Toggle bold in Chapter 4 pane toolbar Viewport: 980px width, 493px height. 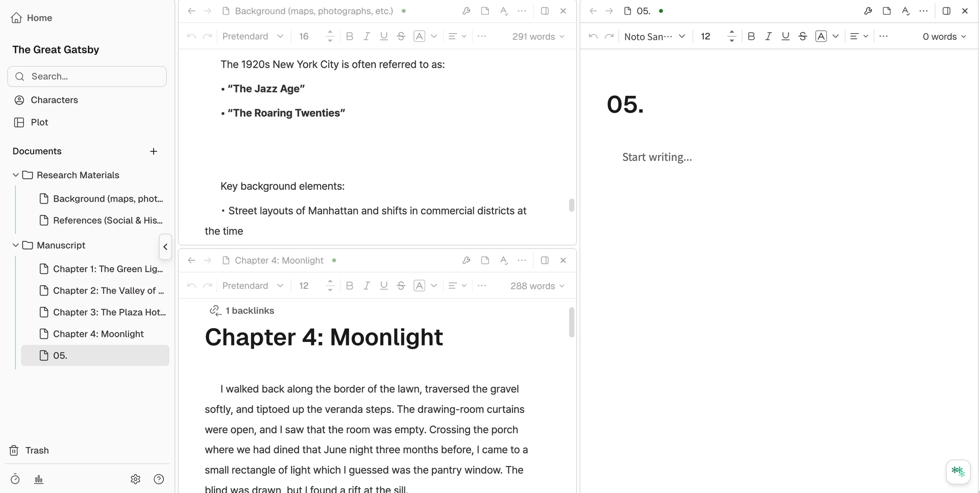(x=350, y=286)
